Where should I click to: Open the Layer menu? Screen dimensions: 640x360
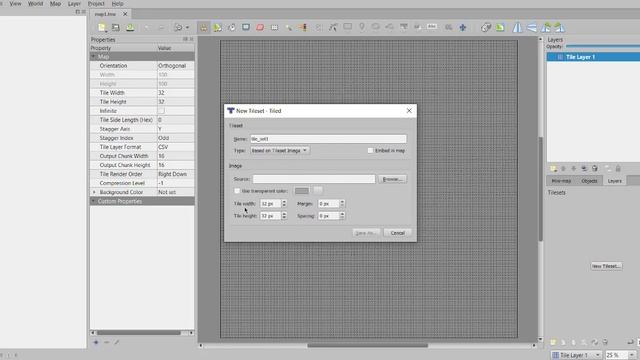[x=74, y=4]
